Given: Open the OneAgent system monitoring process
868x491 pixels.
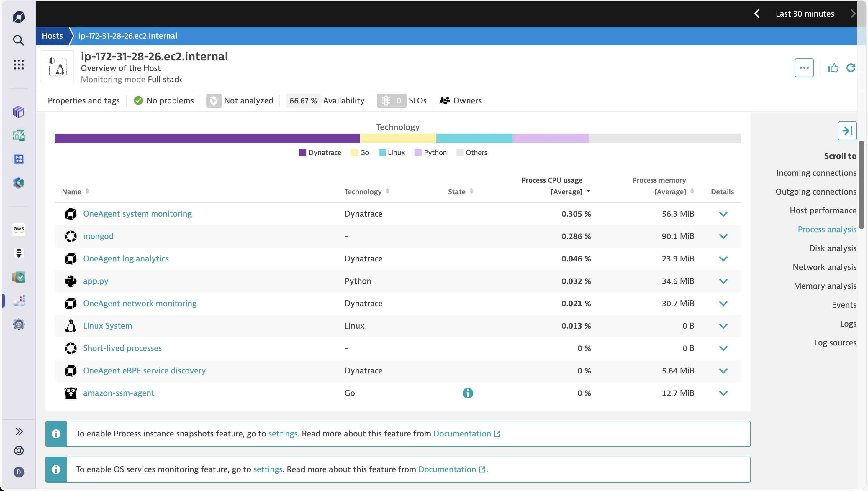Looking at the screenshot, I should click(x=137, y=213).
